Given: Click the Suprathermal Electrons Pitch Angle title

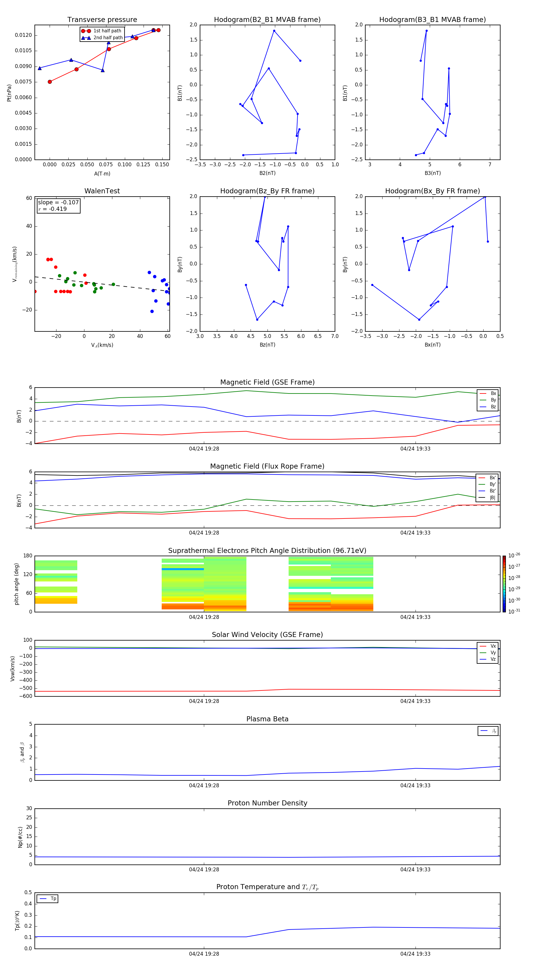Looking at the screenshot, I should pyautogui.click(x=267, y=551).
